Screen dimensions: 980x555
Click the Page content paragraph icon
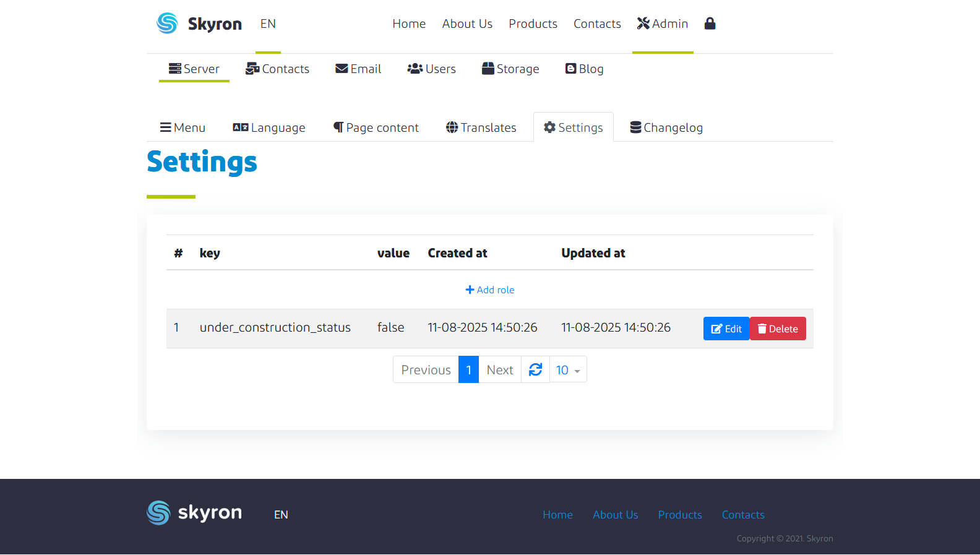pyautogui.click(x=338, y=127)
